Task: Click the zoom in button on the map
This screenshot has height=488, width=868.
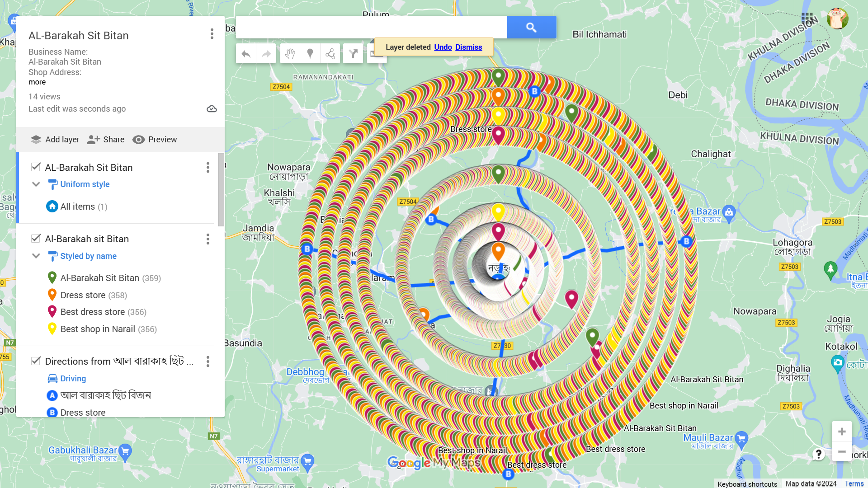Action: click(842, 432)
